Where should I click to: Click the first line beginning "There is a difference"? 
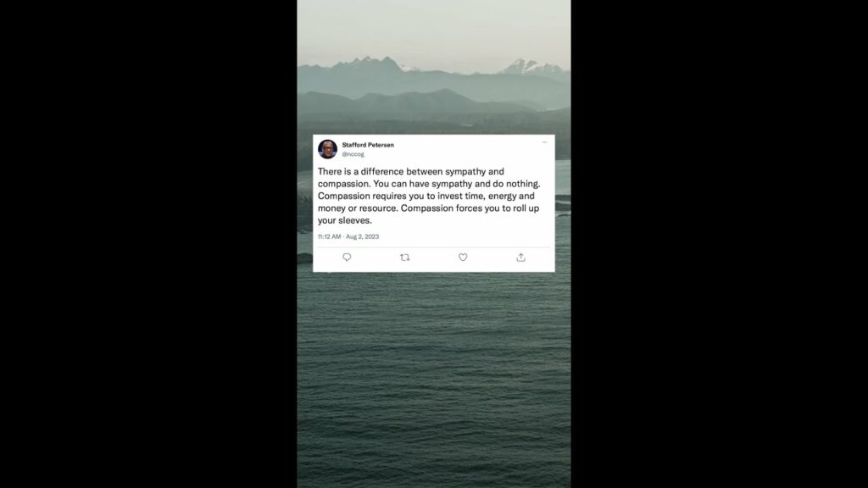coord(411,171)
